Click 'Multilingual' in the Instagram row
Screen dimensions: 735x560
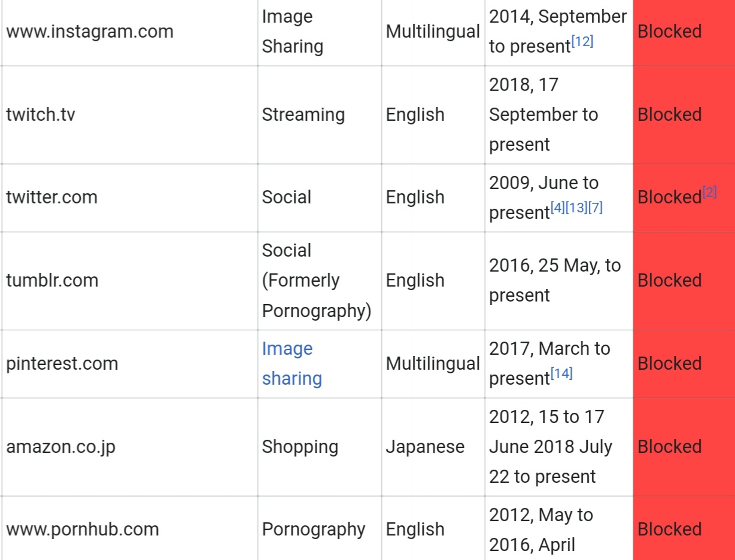point(433,32)
